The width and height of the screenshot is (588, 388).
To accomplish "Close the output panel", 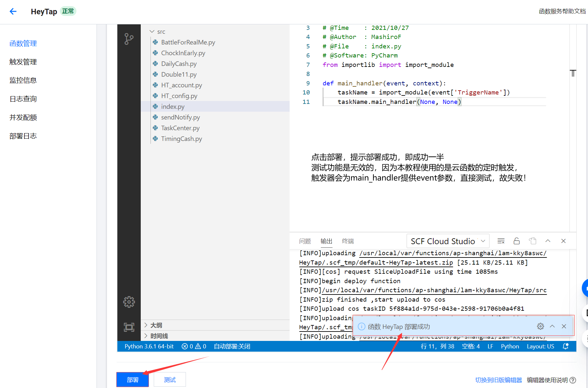I will [564, 241].
